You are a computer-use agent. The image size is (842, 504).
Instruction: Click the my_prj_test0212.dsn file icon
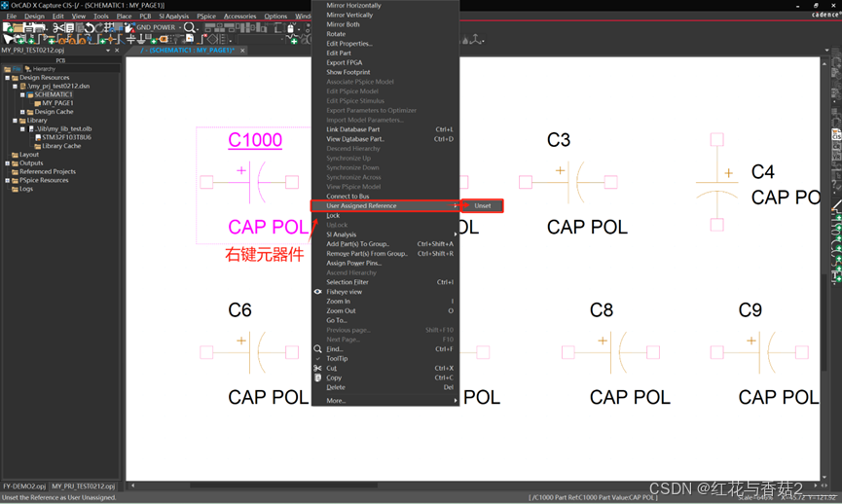(23, 86)
